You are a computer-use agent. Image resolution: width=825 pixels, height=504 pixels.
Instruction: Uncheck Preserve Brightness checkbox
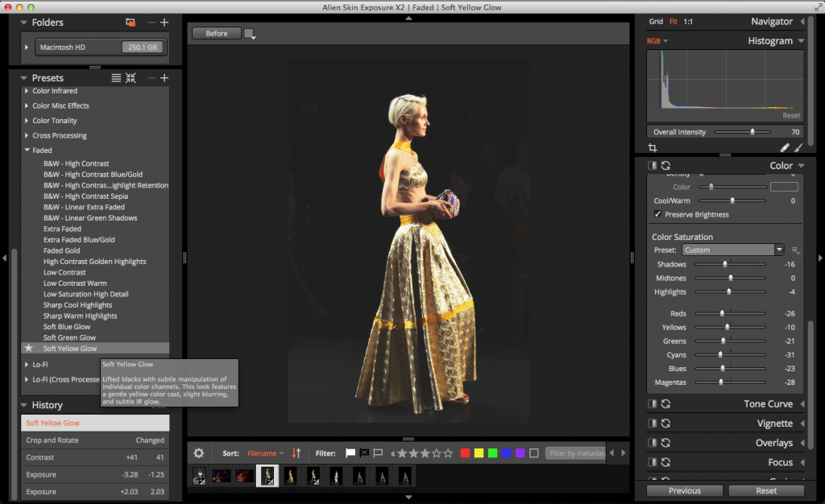tap(657, 215)
